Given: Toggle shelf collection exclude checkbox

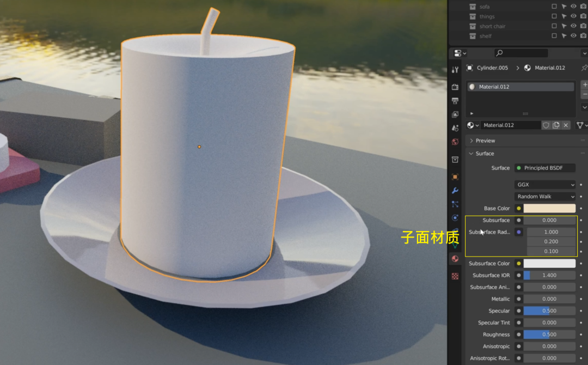Looking at the screenshot, I should tap(554, 35).
